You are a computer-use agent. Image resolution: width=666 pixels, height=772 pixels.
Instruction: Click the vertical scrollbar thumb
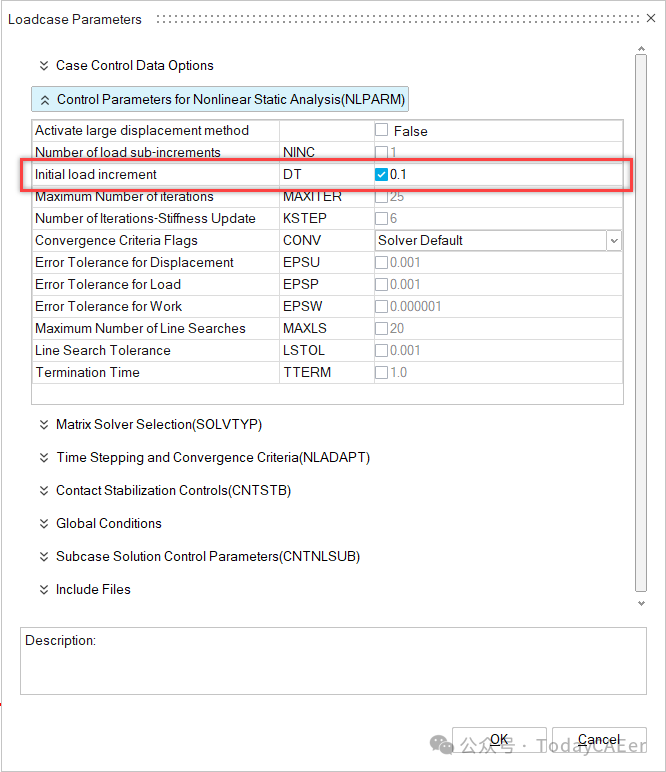(641, 322)
